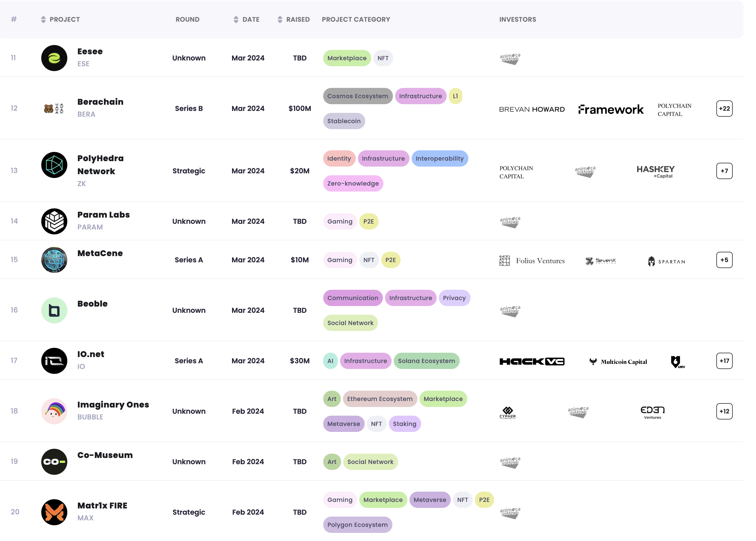Click the Param Labs logo icon

[x=54, y=221]
